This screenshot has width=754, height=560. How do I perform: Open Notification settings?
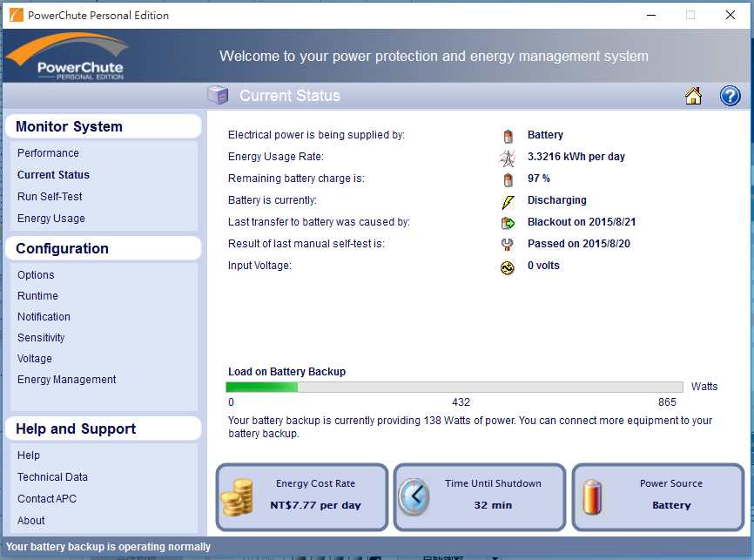44,316
